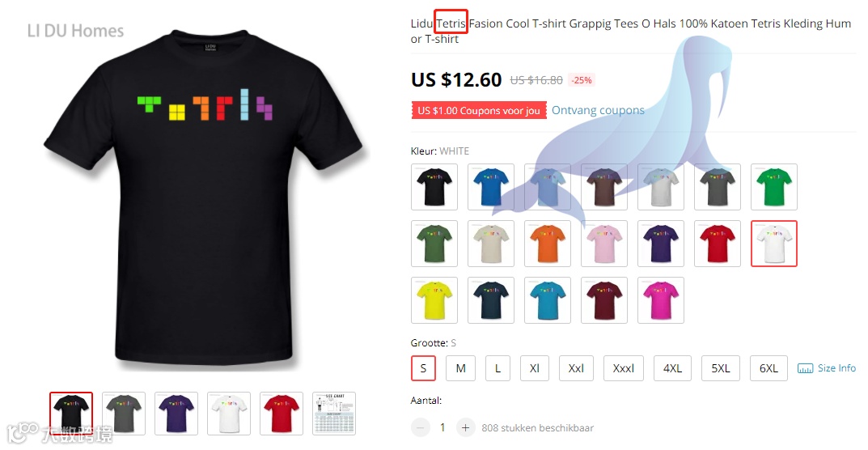View the red t-shirt gallery thumbnail
Viewport: 868px width, 450px height.
(282, 414)
